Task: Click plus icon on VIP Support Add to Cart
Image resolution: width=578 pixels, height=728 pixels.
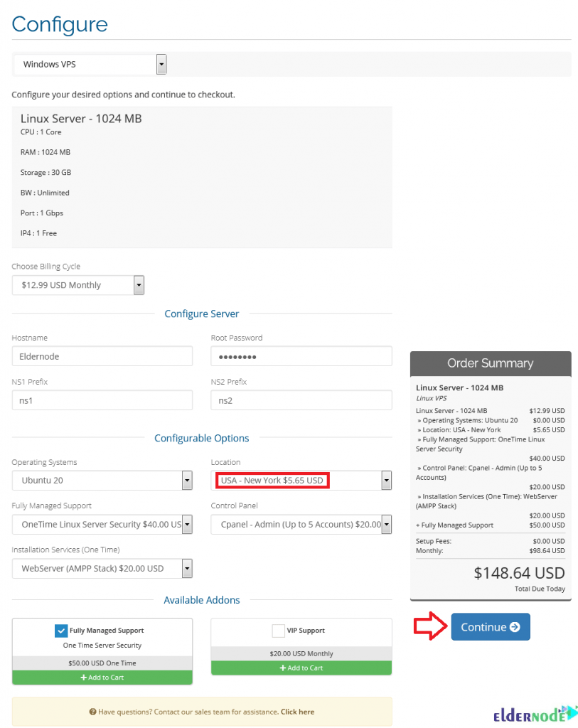Action: (282, 668)
